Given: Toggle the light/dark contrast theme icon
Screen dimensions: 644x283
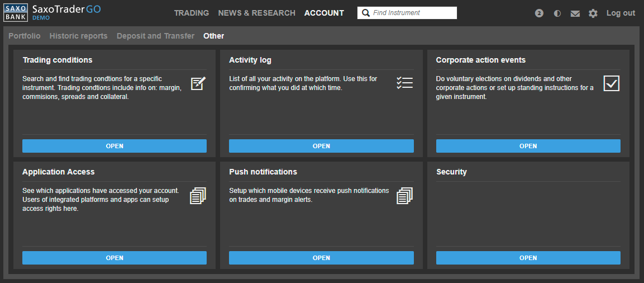Looking at the screenshot, I should point(557,13).
